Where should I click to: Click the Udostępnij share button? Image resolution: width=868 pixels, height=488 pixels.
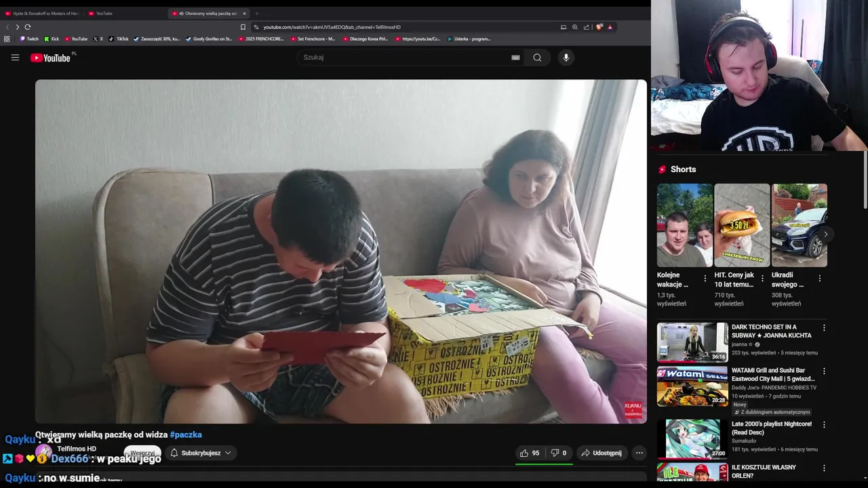(x=601, y=453)
